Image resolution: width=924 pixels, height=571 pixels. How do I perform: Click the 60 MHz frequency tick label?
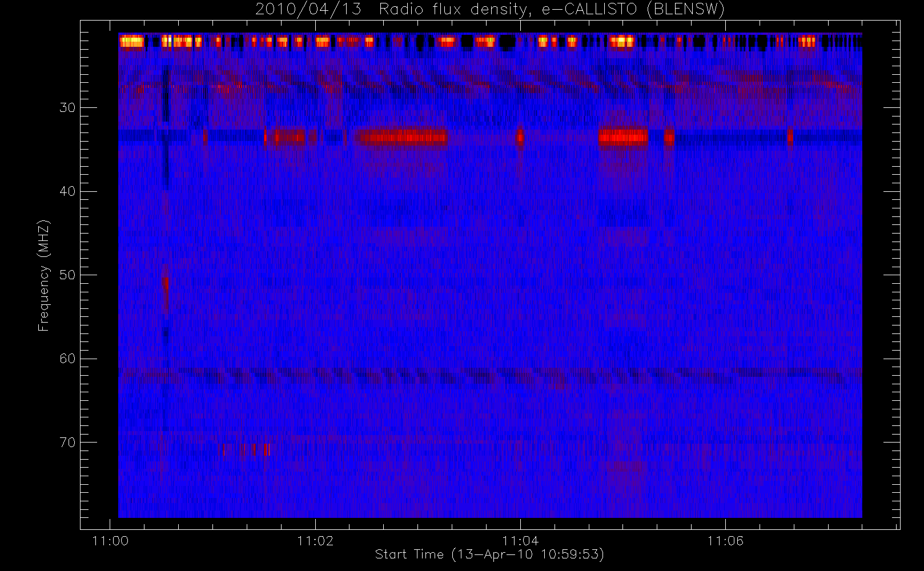(67, 359)
